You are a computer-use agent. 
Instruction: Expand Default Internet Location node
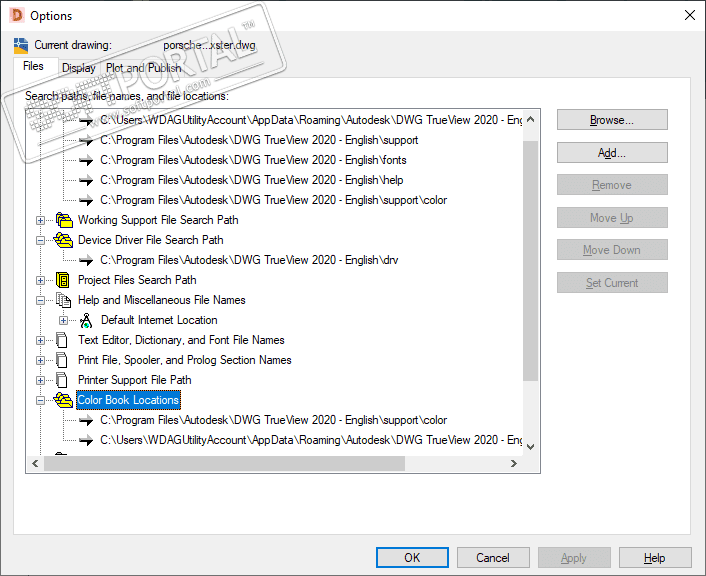[63, 320]
